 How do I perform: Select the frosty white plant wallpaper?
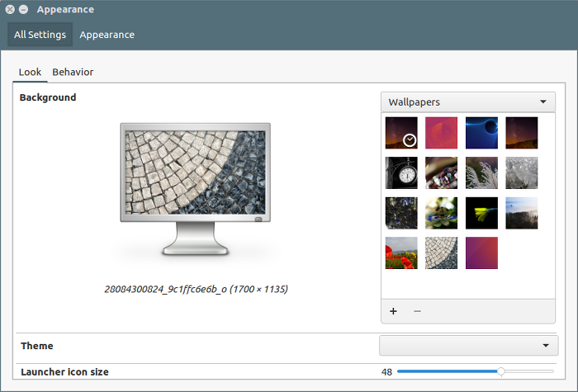(481, 172)
